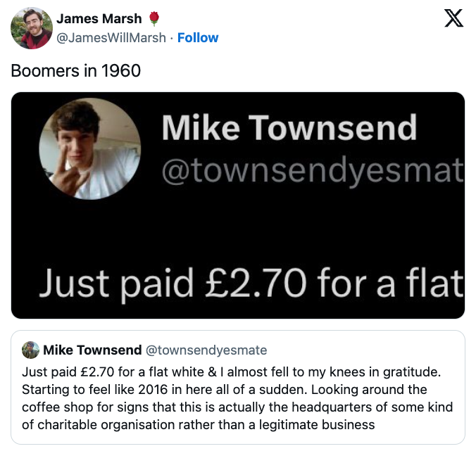Click "coffee shop" words in quoted tweet
This screenshot has height=451, width=476.
[54, 407]
